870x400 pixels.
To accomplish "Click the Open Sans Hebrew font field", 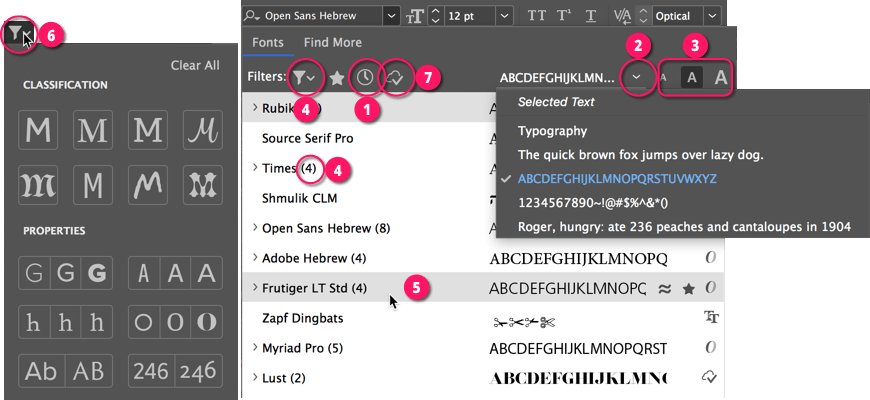I will coord(313,16).
